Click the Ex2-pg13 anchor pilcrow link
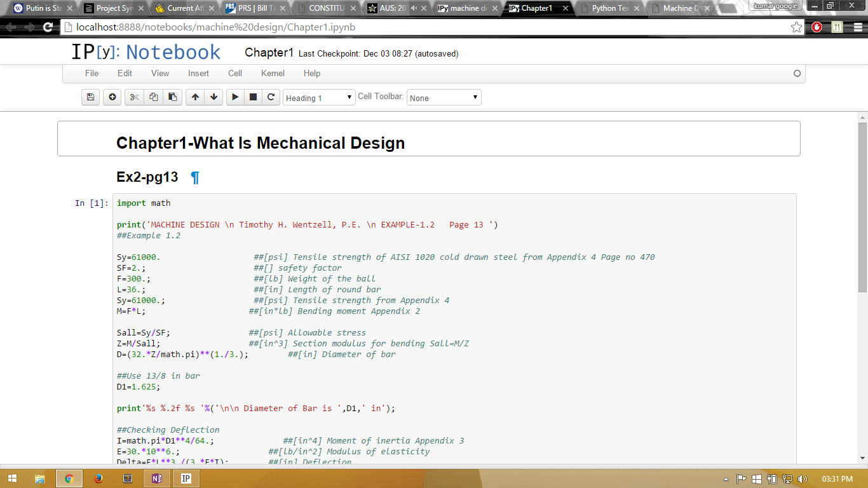Screen dimensions: 868x488 [x=195, y=178]
